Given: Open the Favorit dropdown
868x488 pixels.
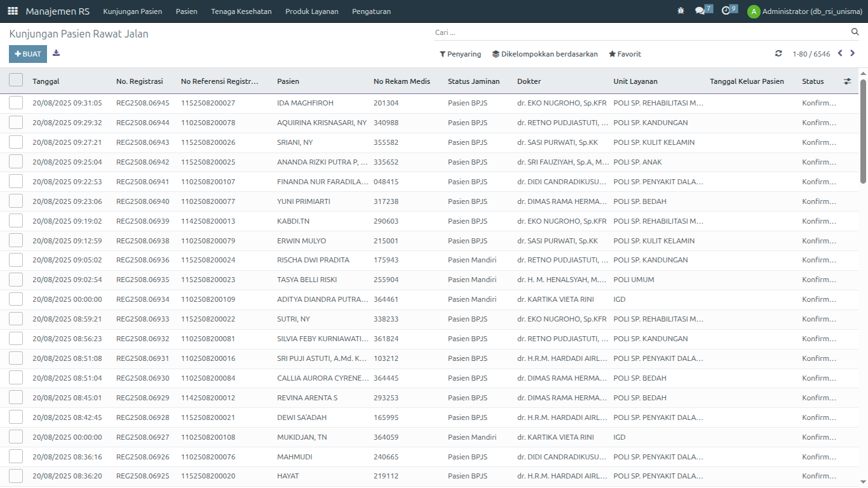Looking at the screenshot, I should coord(625,54).
